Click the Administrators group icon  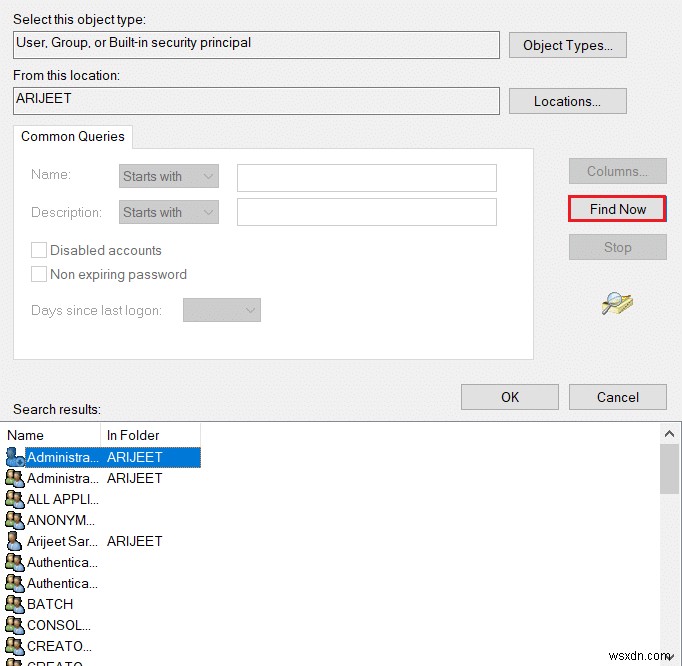point(15,478)
